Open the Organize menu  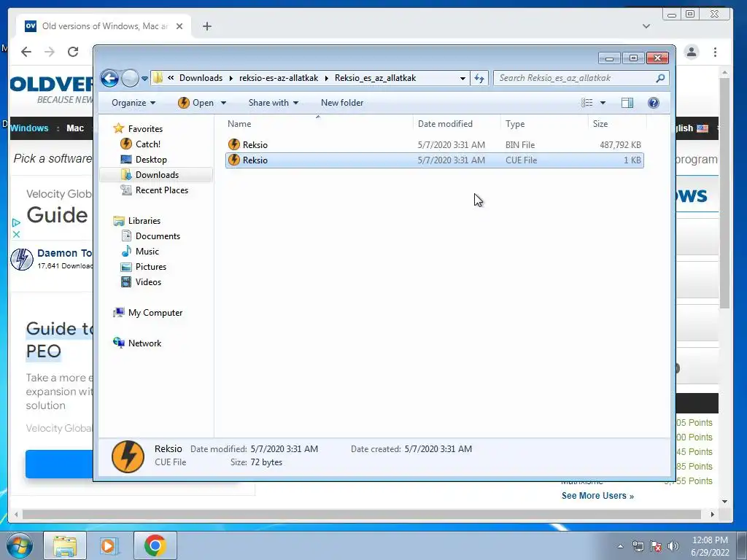click(133, 103)
